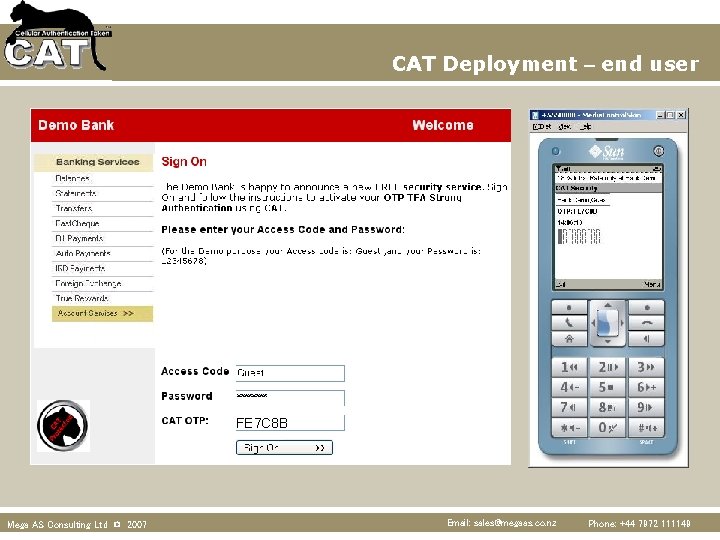The width and height of the screenshot is (720, 540).
Task: Open the FastCheque link
Action: tap(77, 224)
